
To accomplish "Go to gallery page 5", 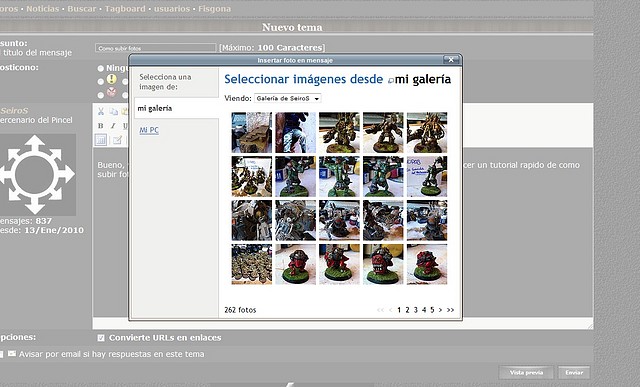I will click(432, 310).
